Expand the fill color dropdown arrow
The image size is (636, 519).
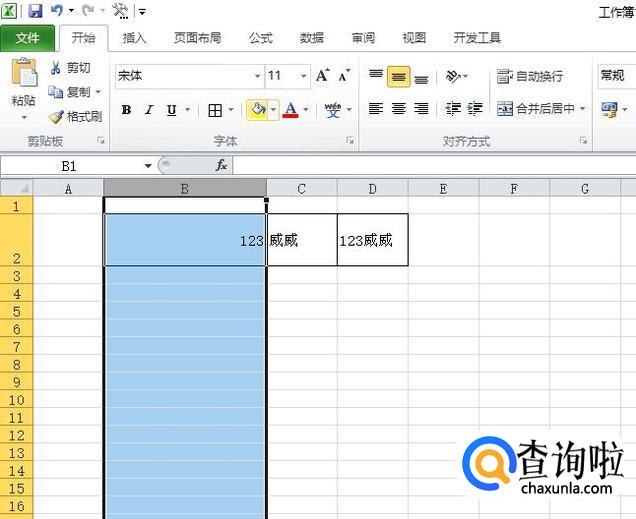[274, 109]
